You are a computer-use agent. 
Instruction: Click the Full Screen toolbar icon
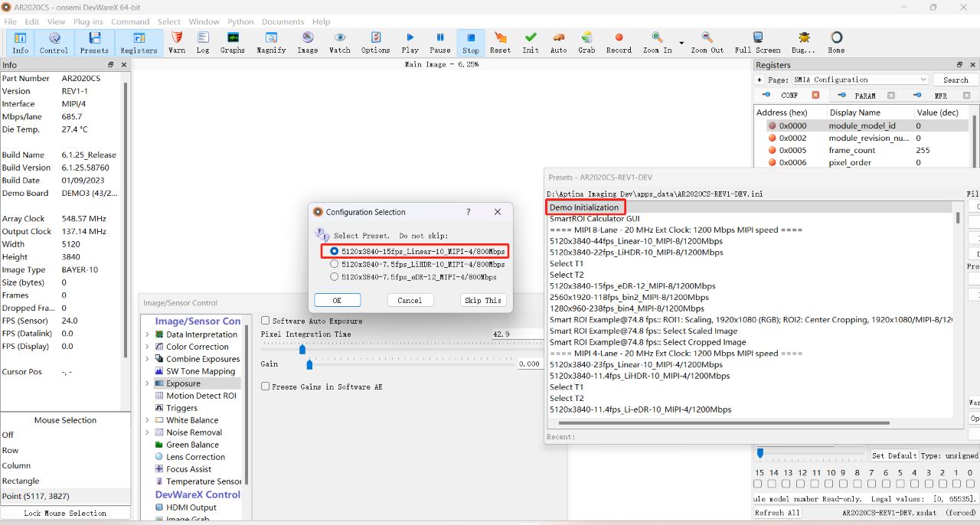[x=757, y=42]
